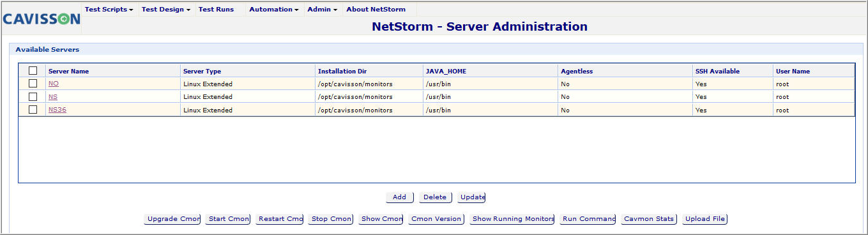Click Show Running Monitors button
This screenshot has height=235, width=868.
tap(513, 219)
